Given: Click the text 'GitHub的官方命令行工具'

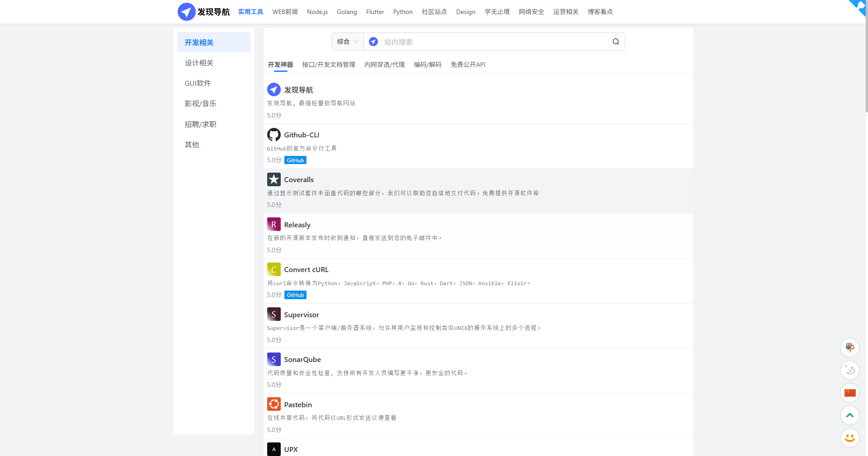Looking at the screenshot, I should [302, 148].
